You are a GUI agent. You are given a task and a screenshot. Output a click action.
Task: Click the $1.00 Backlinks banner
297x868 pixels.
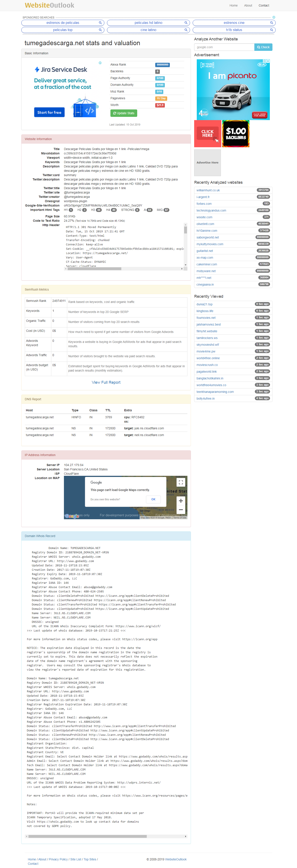tap(236, 133)
